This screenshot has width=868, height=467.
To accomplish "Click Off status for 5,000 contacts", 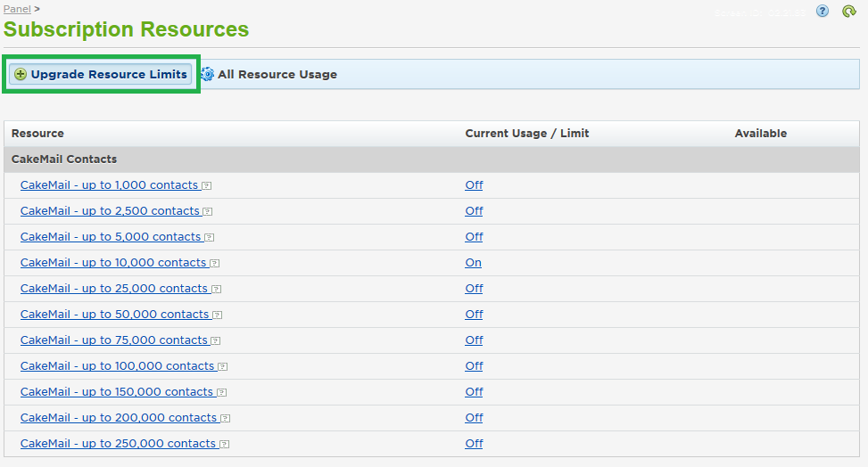I will tap(474, 237).
